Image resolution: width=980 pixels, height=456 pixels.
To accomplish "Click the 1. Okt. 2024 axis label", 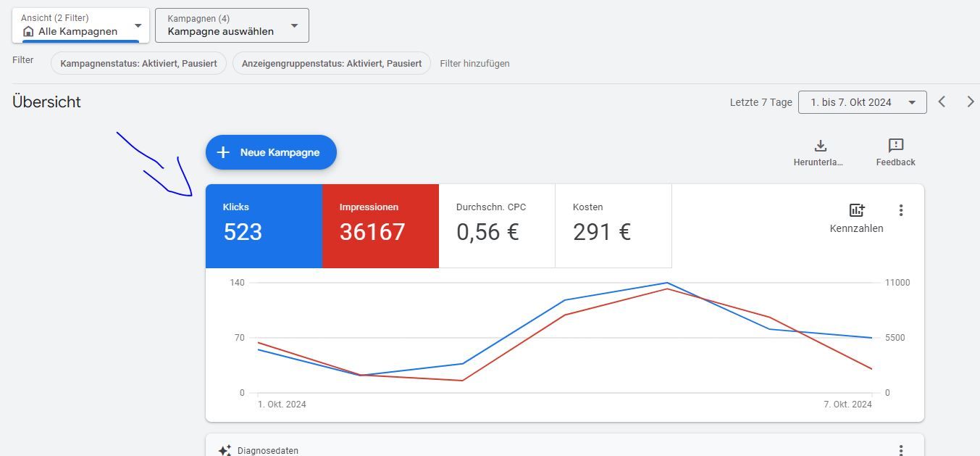I will pos(282,404).
